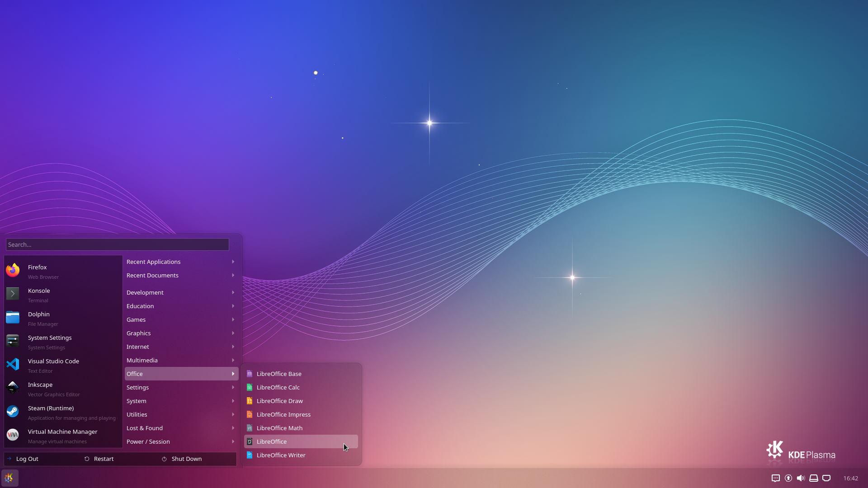Open the notifications tray icon

coord(776,478)
